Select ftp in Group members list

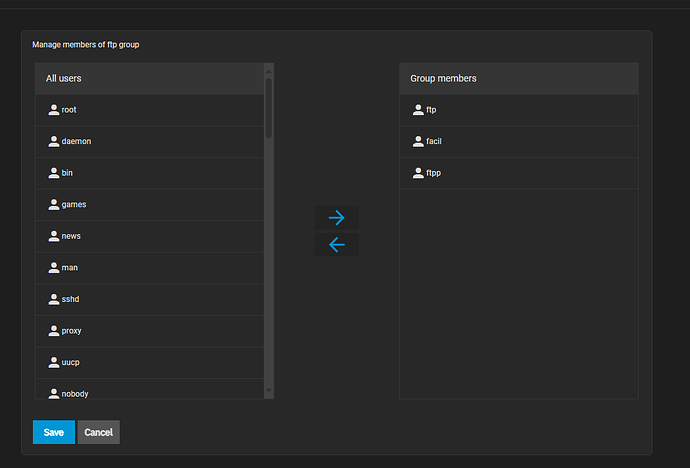(519, 110)
